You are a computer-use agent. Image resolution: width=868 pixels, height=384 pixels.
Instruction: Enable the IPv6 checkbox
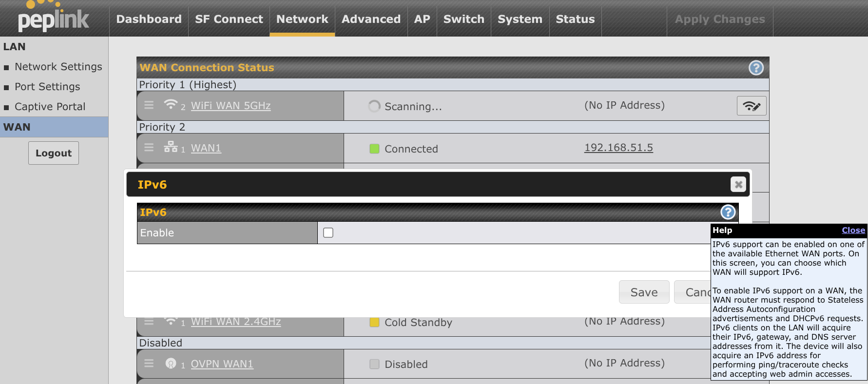click(x=328, y=233)
